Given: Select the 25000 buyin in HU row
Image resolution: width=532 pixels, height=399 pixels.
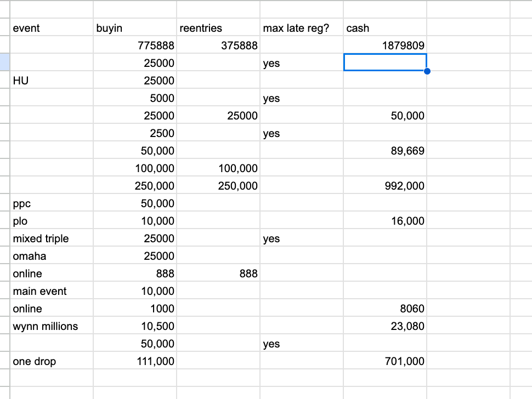Looking at the screenshot, I should tap(135, 80).
